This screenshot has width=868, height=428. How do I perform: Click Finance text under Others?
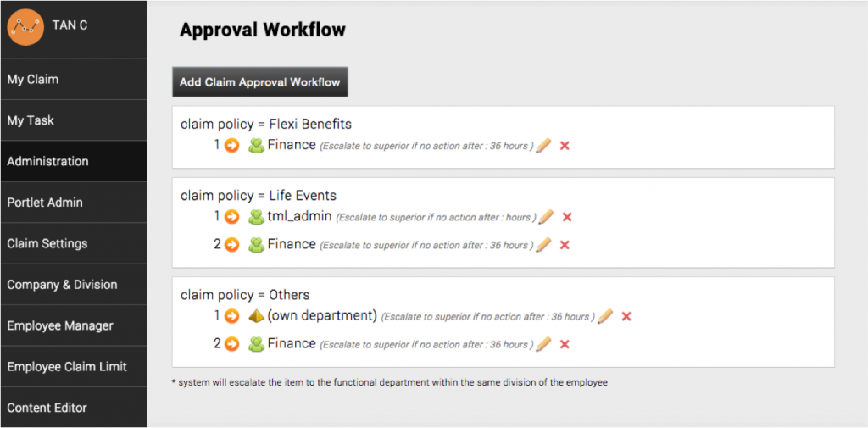pos(292,343)
